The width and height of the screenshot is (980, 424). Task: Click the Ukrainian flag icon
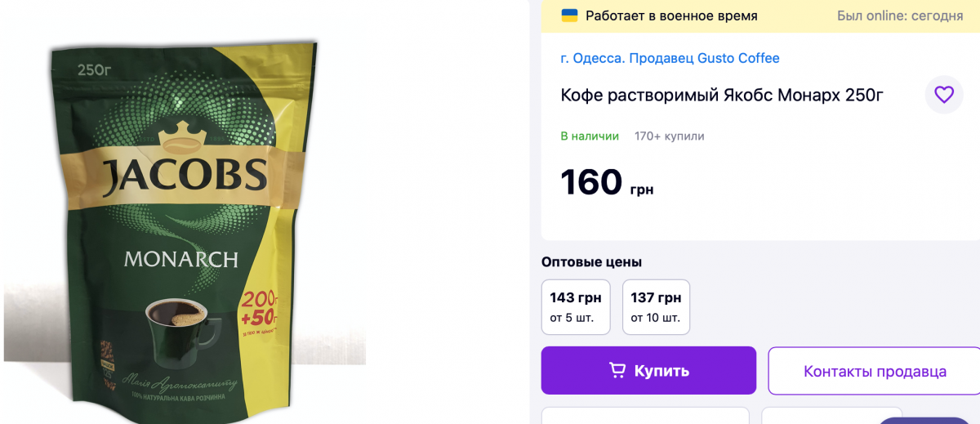[569, 16]
